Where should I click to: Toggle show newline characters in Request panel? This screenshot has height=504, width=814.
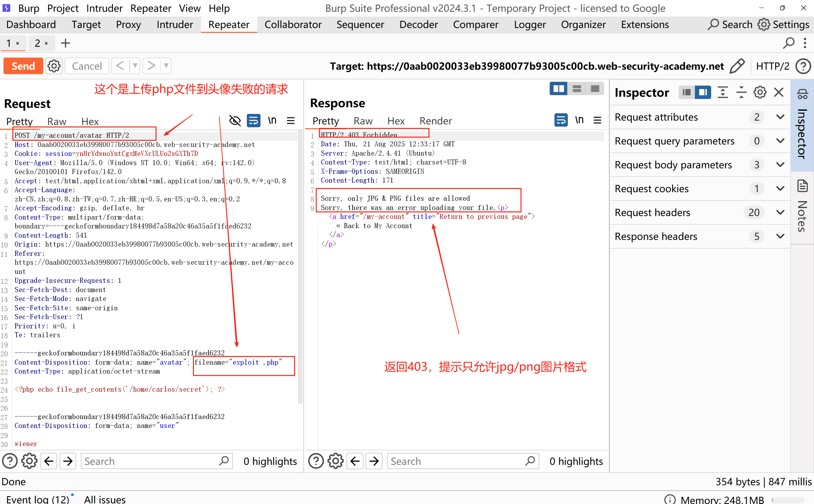tap(272, 121)
